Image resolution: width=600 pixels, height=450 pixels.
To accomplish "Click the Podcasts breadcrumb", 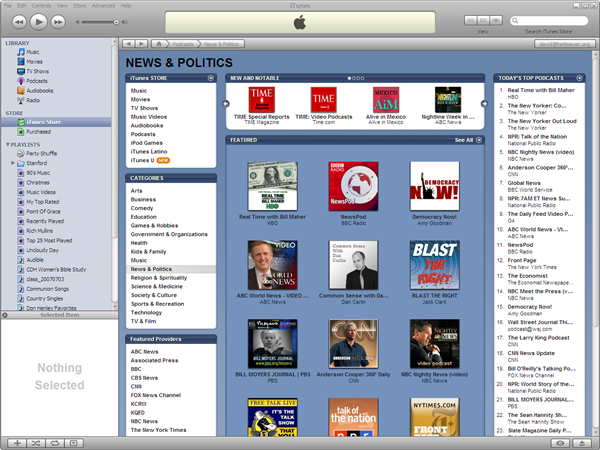I will [x=183, y=44].
